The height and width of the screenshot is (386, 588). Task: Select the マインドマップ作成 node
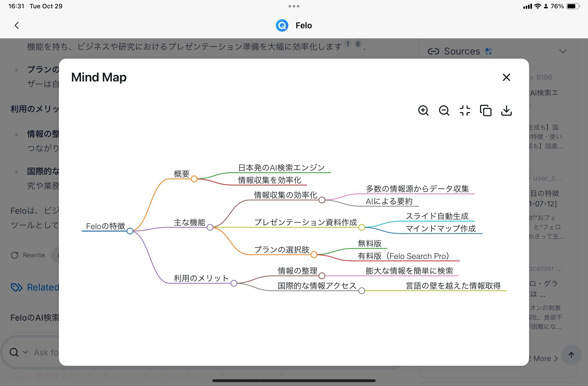(441, 229)
